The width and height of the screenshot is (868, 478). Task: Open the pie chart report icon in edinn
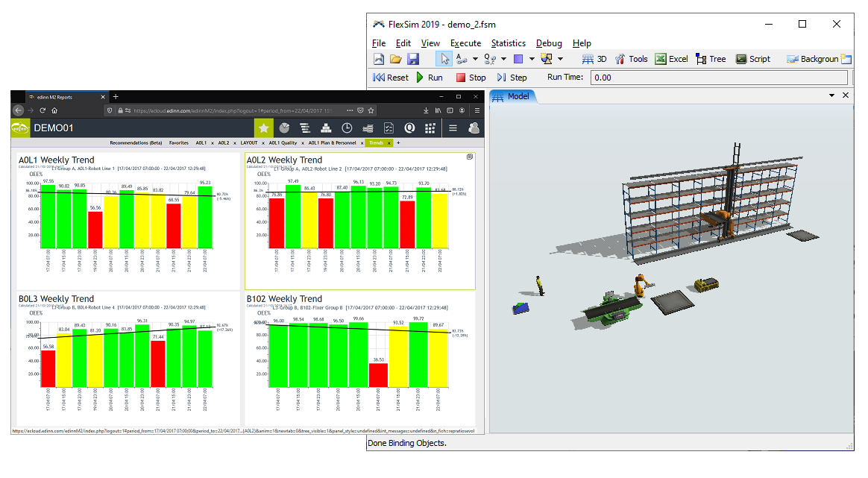click(x=285, y=128)
